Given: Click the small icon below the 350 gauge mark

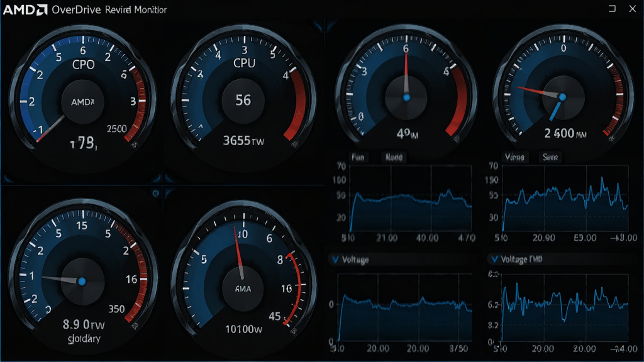Looking at the screenshot, I should coord(135,326).
